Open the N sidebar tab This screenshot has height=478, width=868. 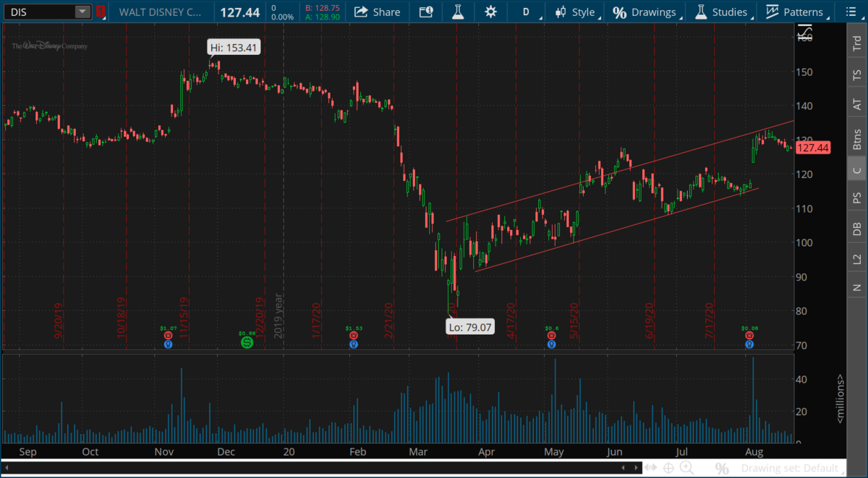click(x=857, y=287)
